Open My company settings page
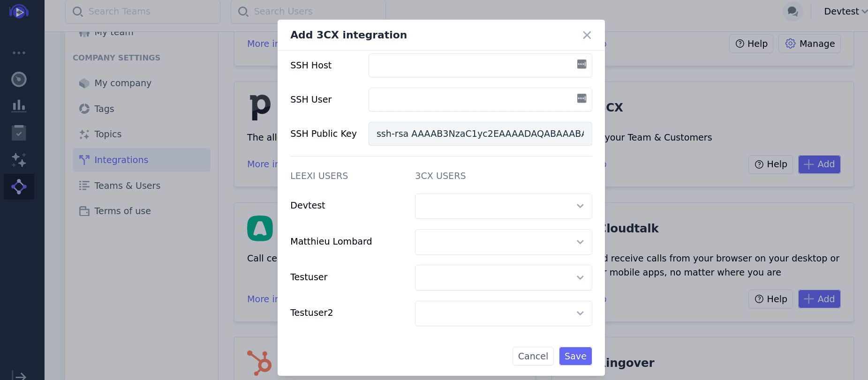The height and width of the screenshot is (380, 868). point(122,83)
